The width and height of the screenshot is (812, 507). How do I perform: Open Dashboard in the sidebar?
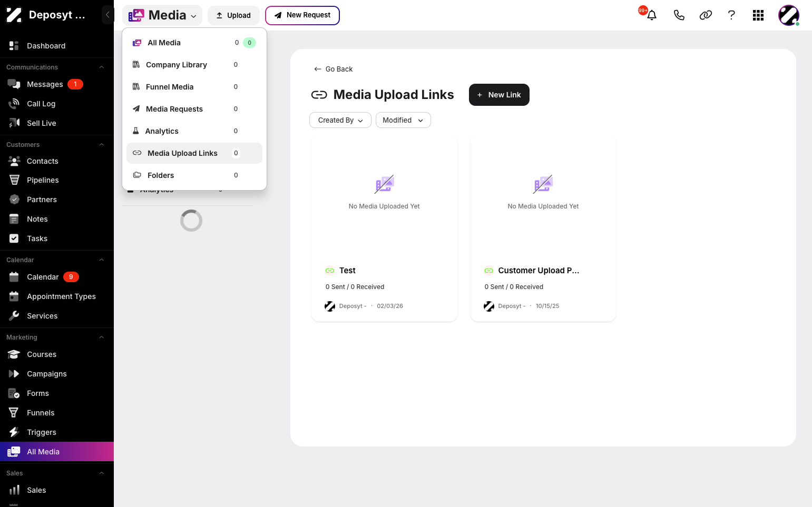[x=57, y=46]
